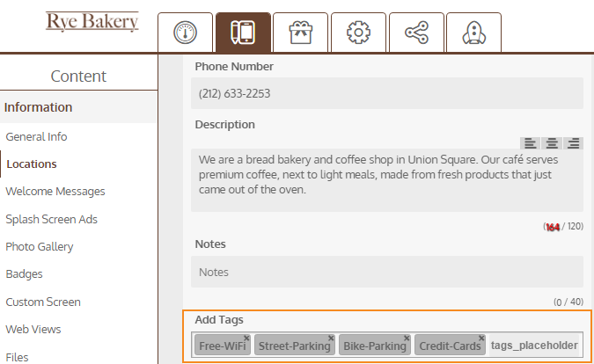Click the tags placeholder input

(534, 345)
